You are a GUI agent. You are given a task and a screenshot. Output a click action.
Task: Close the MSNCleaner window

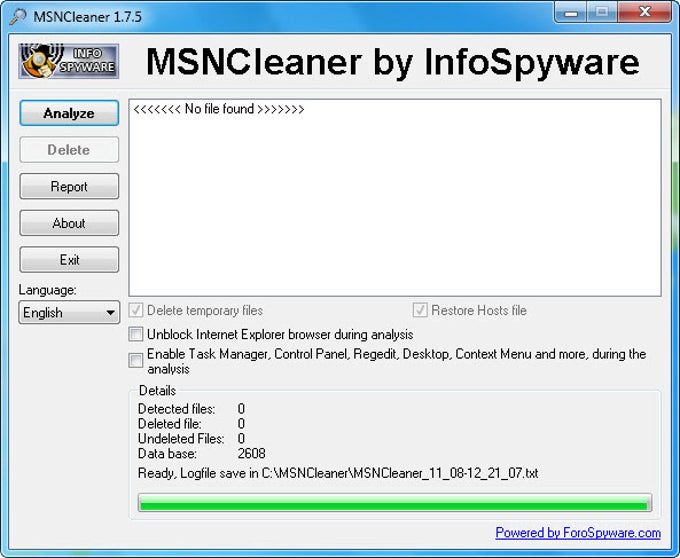[x=644, y=13]
